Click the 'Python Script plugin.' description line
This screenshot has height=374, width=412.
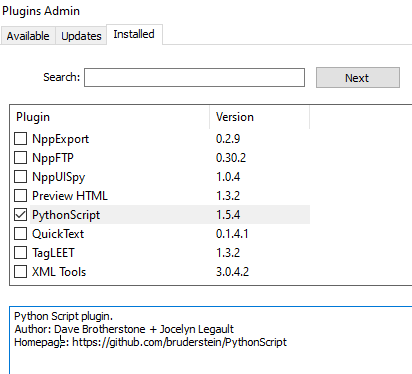pos(64,316)
